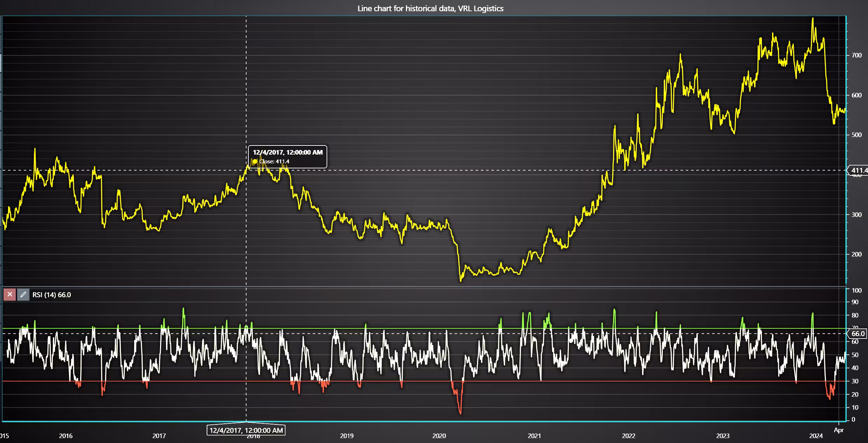
Task: Click the 2019 label on the time axis
Action: 347,436
